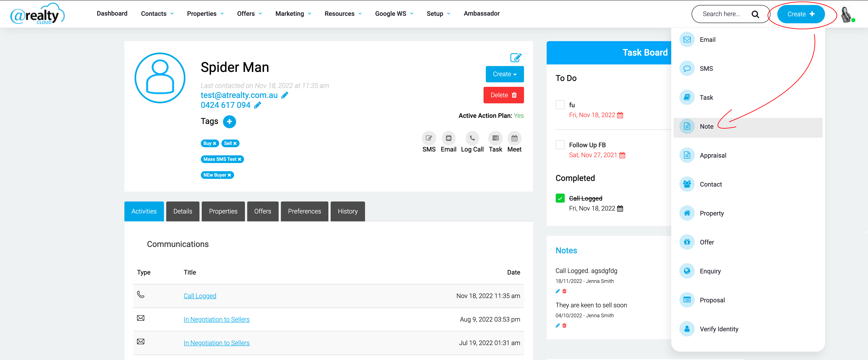This screenshot has height=360, width=868.
Task: Switch to the Preferences tab
Action: 304,211
